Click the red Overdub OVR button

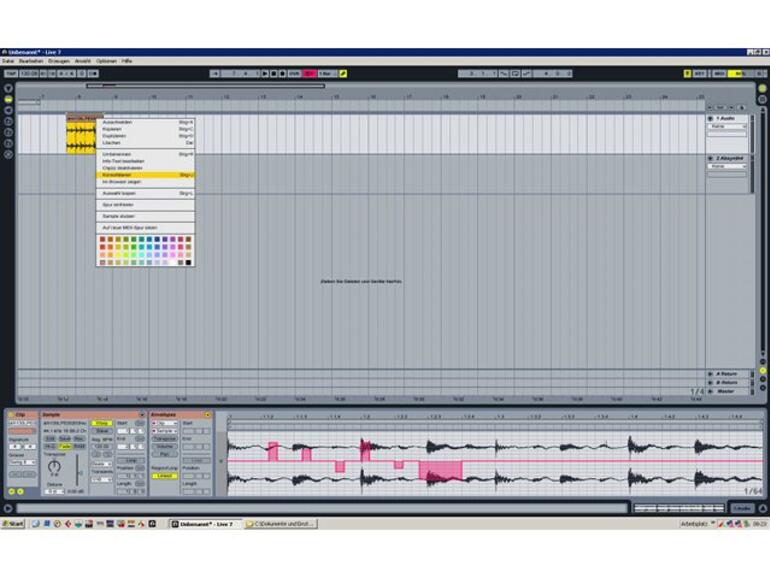click(x=309, y=73)
